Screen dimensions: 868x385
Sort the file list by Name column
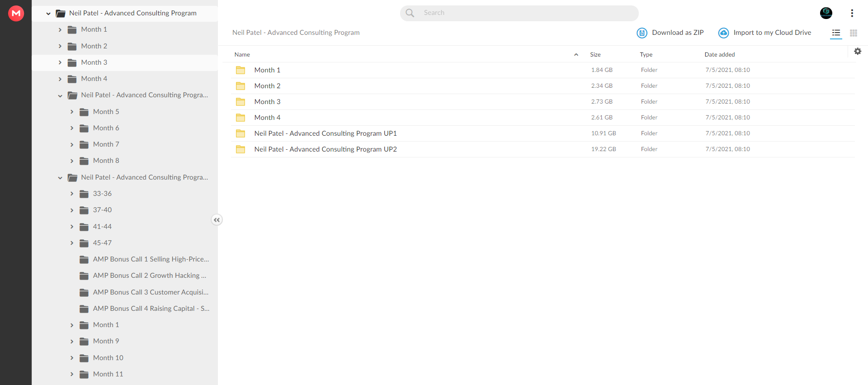(x=242, y=55)
